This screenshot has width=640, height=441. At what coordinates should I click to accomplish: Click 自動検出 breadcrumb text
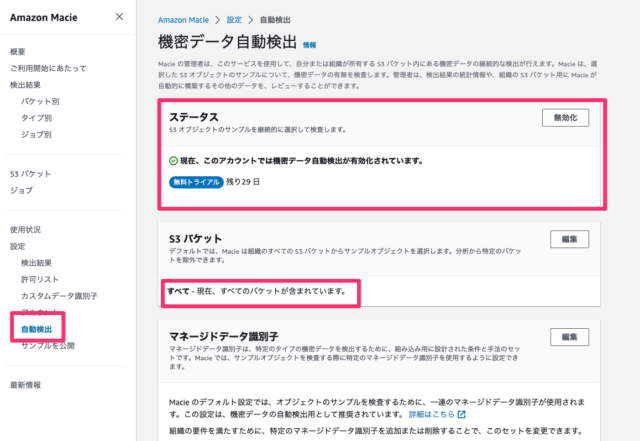click(x=276, y=20)
